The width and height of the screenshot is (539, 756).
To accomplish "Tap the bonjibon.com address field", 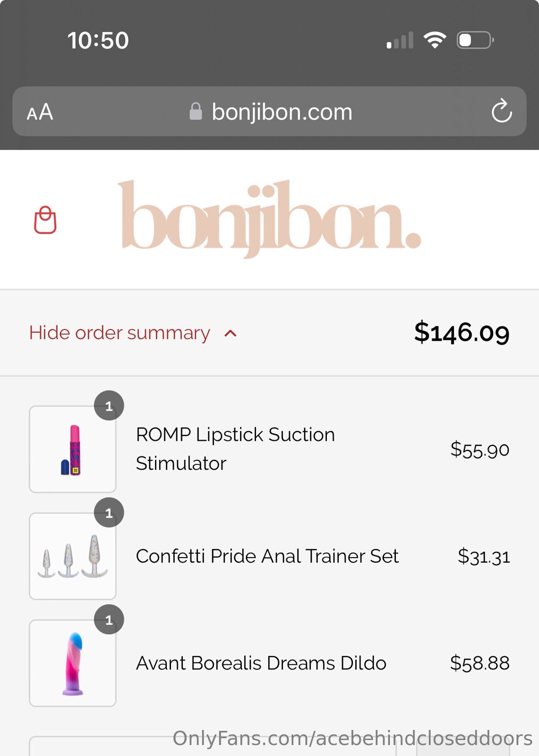I will point(282,112).
